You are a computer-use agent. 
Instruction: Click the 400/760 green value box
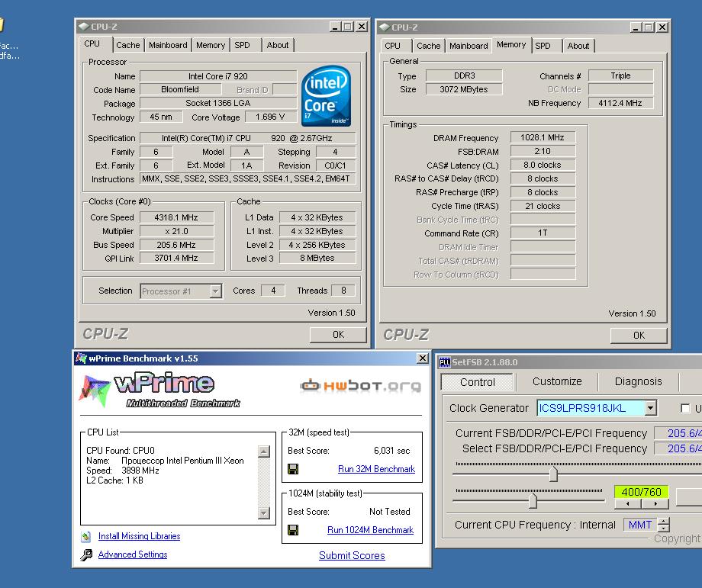click(x=642, y=492)
